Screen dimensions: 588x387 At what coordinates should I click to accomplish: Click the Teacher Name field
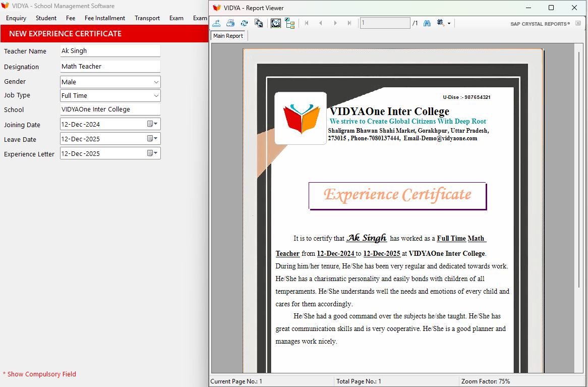pos(110,50)
